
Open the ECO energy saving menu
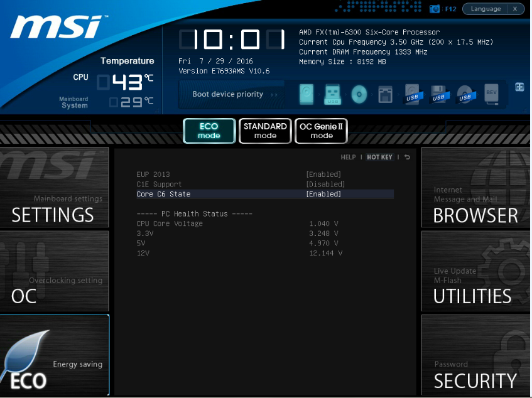click(x=54, y=355)
